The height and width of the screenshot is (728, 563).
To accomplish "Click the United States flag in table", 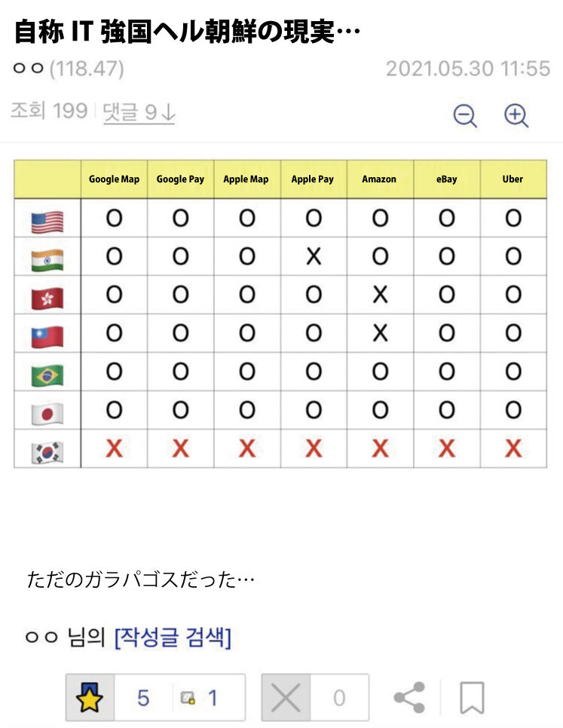I will (x=47, y=222).
